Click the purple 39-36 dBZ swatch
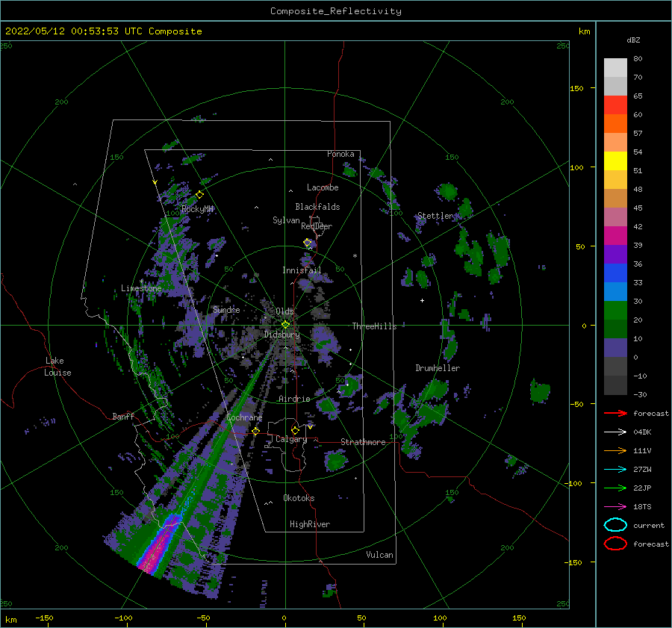672x628 pixels. (x=615, y=254)
